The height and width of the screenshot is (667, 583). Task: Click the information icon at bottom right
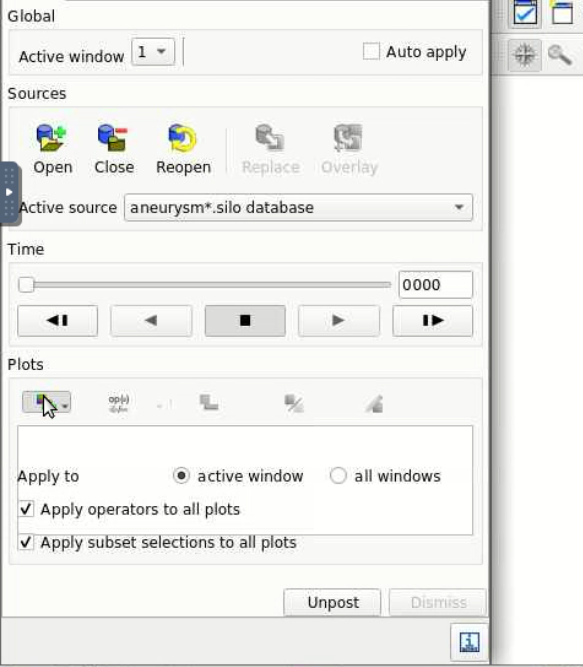[x=469, y=642]
